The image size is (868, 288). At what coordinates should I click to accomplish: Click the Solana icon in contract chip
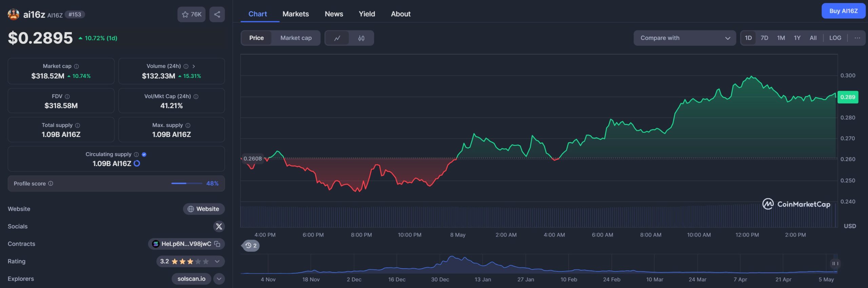[156, 244]
